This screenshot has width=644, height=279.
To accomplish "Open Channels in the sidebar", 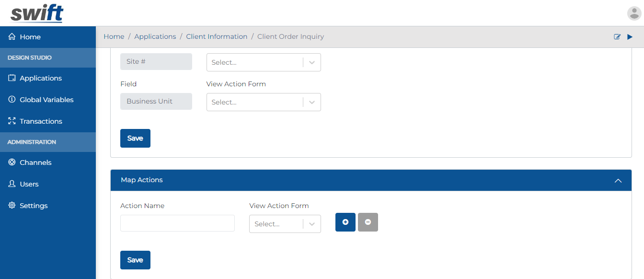I will (x=35, y=163).
